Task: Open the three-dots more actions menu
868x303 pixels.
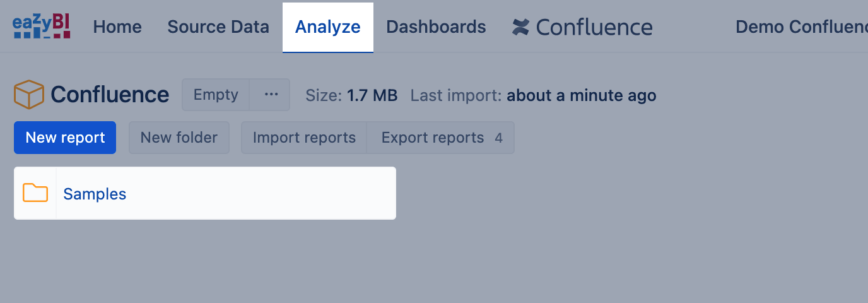Action: click(x=271, y=95)
